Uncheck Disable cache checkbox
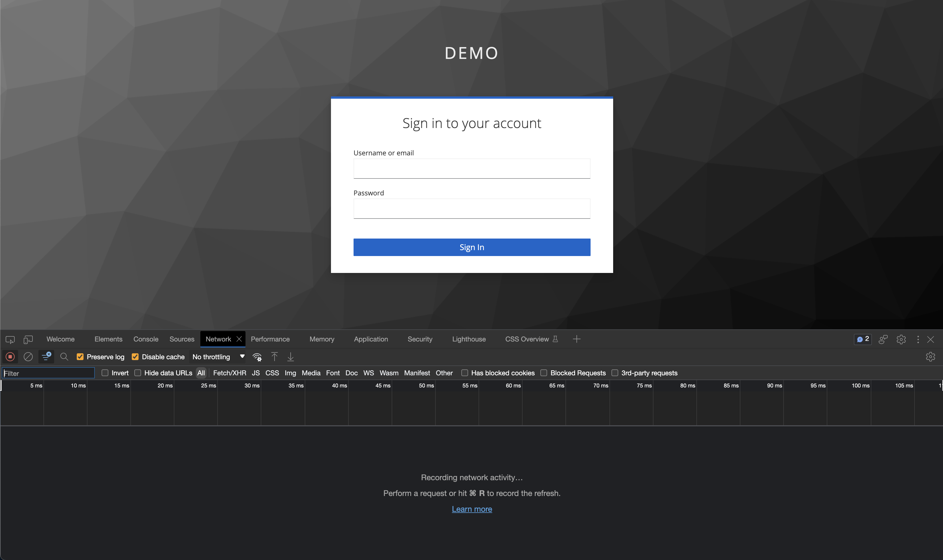 (x=135, y=357)
